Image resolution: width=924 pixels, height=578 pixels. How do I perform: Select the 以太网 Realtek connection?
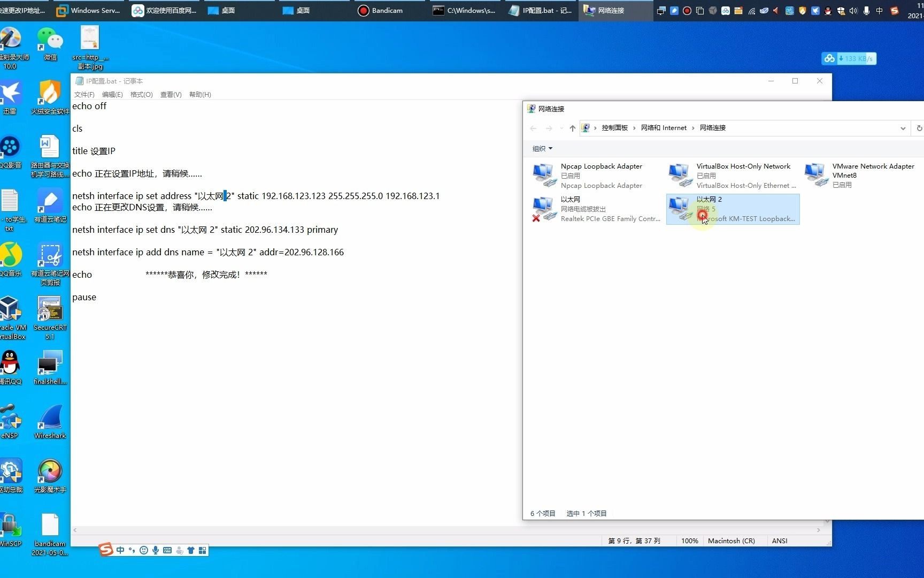(x=597, y=209)
